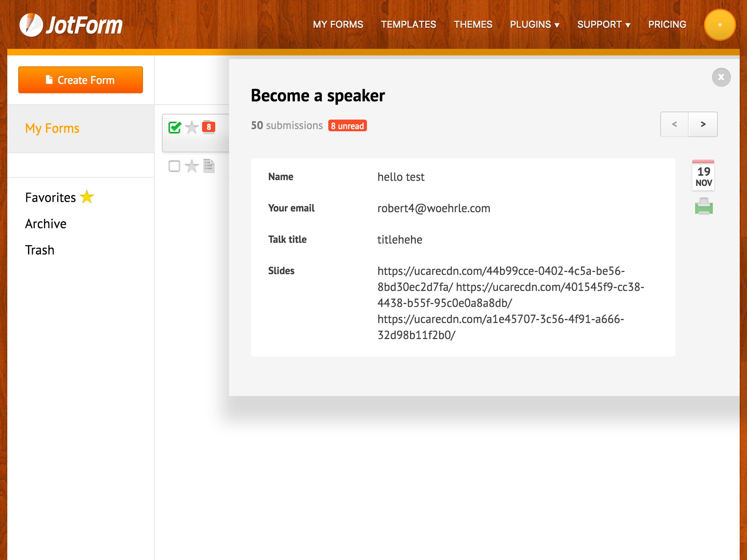Open the user avatar account menu
This screenshot has width=747, height=560.
point(720,25)
